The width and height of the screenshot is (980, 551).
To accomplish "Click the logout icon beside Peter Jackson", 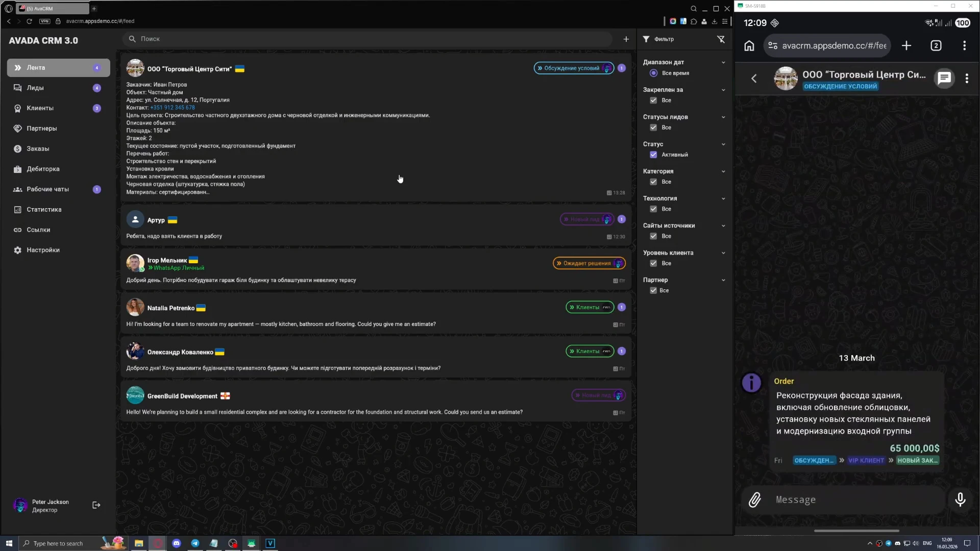I will point(96,505).
